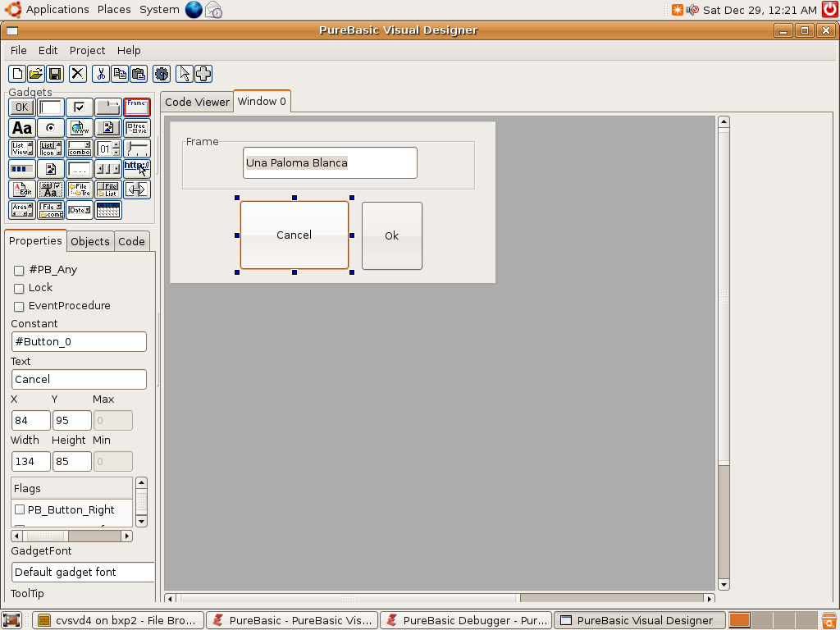
Task: Open the Edit menu
Action: pos(48,50)
